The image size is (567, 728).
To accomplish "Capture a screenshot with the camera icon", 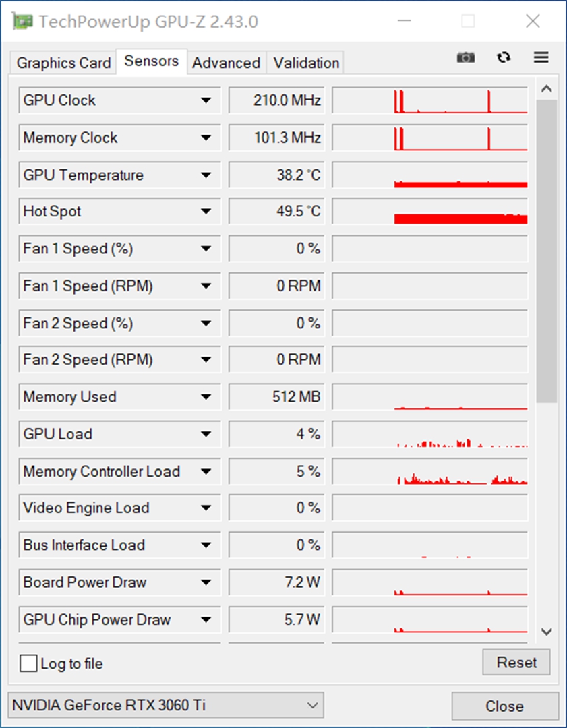I will (x=465, y=58).
